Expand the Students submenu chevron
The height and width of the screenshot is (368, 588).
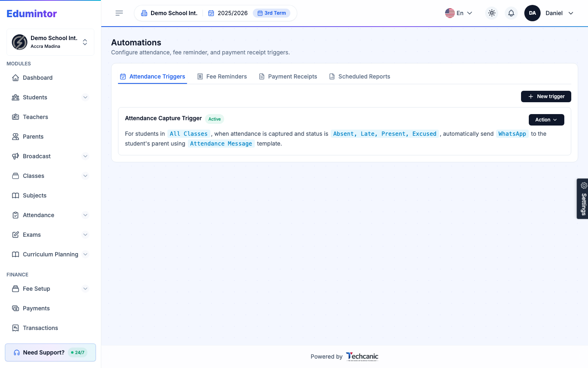(85, 97)
